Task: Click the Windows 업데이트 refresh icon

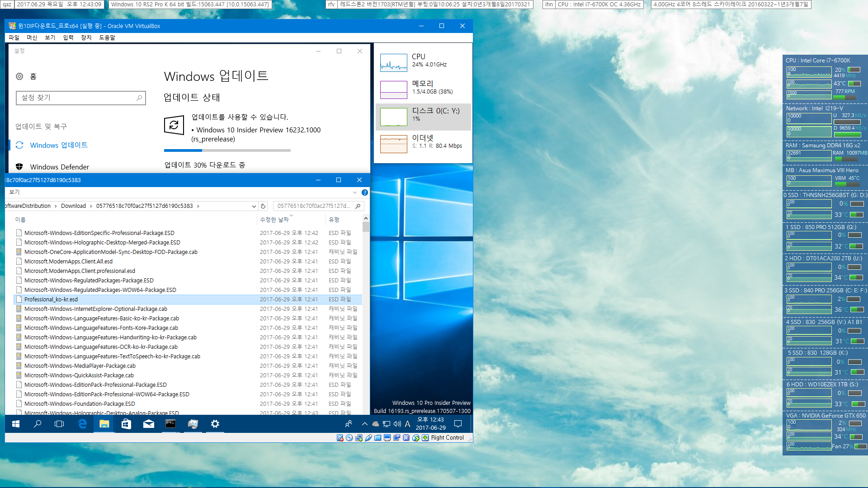Action: [x=174, y=122]
